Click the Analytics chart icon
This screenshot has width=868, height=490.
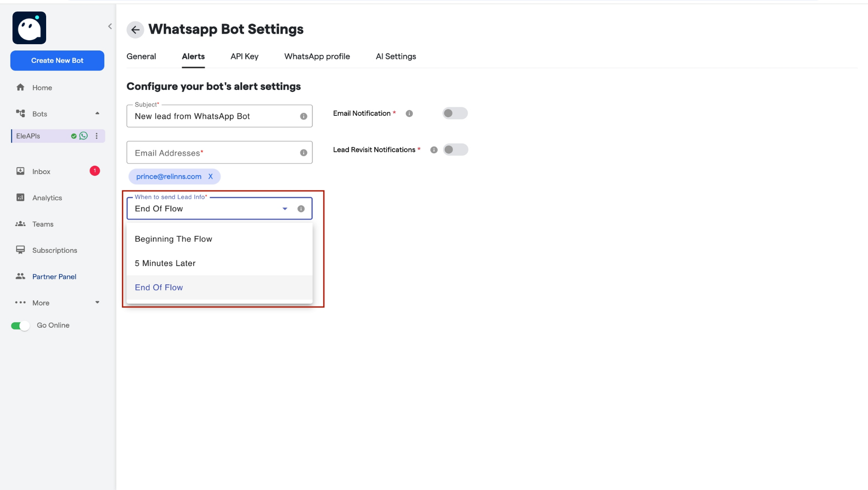pyautogui.click(x=20, y=197)
